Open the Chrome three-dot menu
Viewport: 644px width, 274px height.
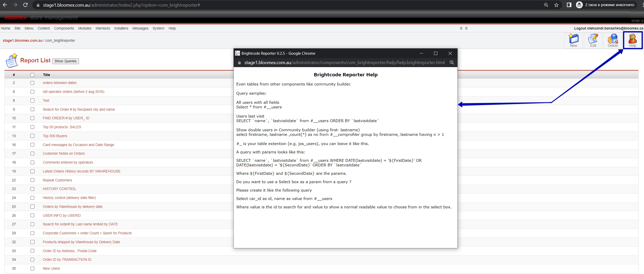pyautogui.click(x=642, y=5)
